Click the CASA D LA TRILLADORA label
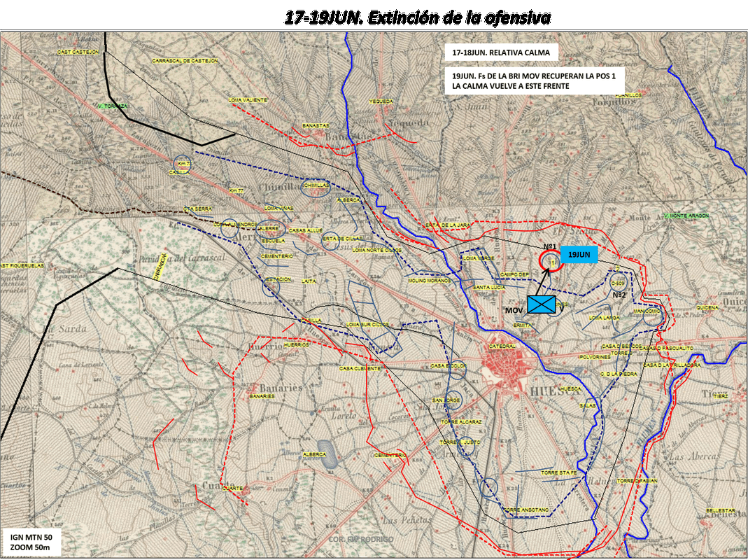This screenshot has height=560, width=748. (x=672, y=365)
